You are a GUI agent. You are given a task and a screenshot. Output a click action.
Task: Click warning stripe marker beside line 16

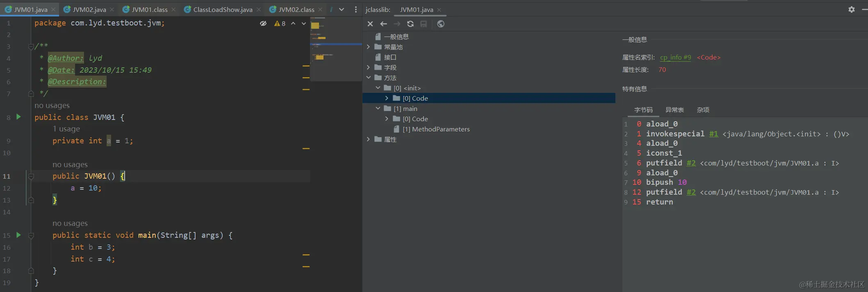coord(306,255)
